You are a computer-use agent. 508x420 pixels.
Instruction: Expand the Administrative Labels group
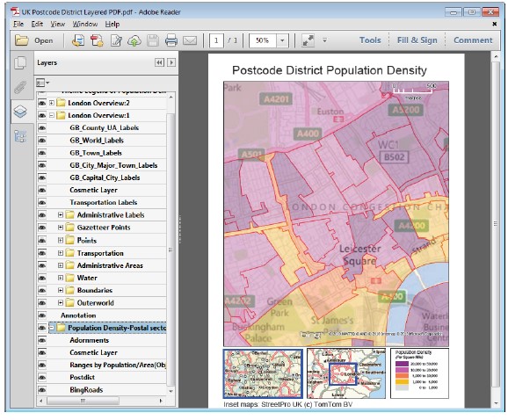point(61,214)
